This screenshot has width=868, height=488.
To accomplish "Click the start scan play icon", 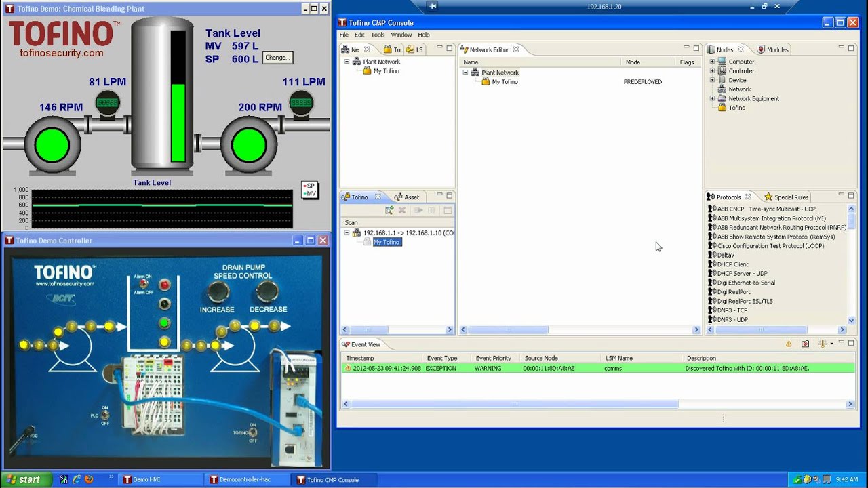I will 419,211.
